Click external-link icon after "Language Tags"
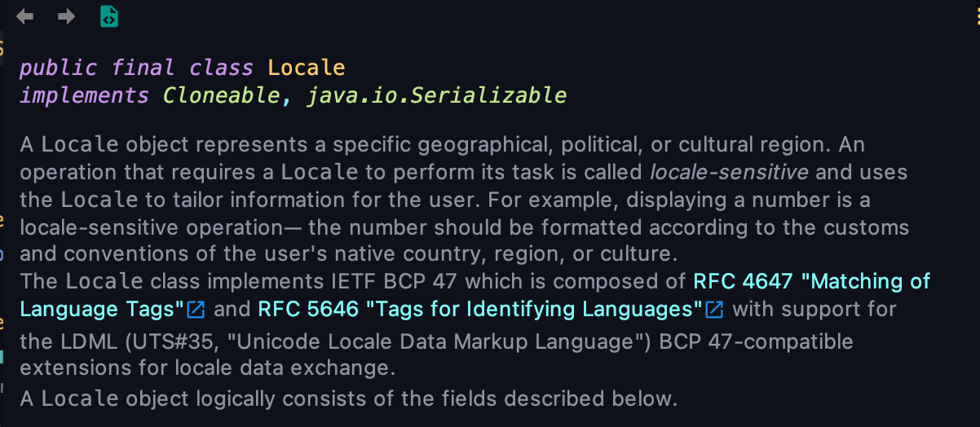Viewport: 980px width, 427px height. pos(196,310)
